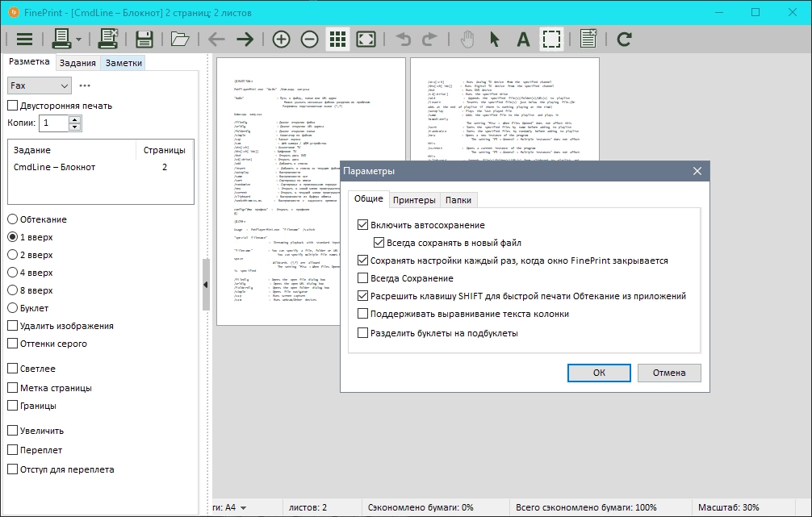The width and height of the screenshot is (812, 517).
Task: Click the save floppy disk icon
Action: point(144,40)
